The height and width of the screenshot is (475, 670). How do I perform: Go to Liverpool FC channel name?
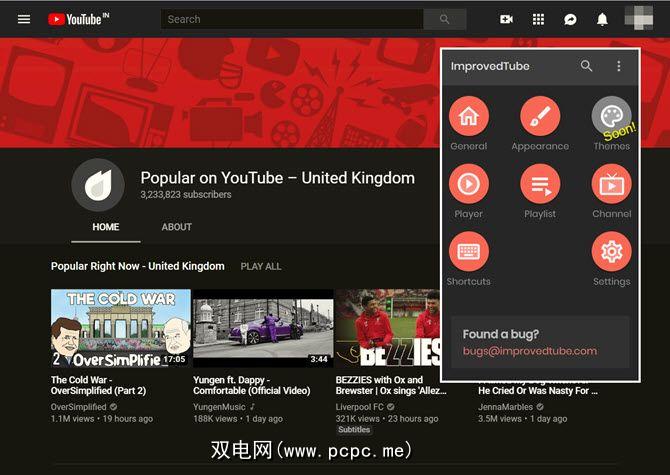pyautogui.click(x=360, y=407)
